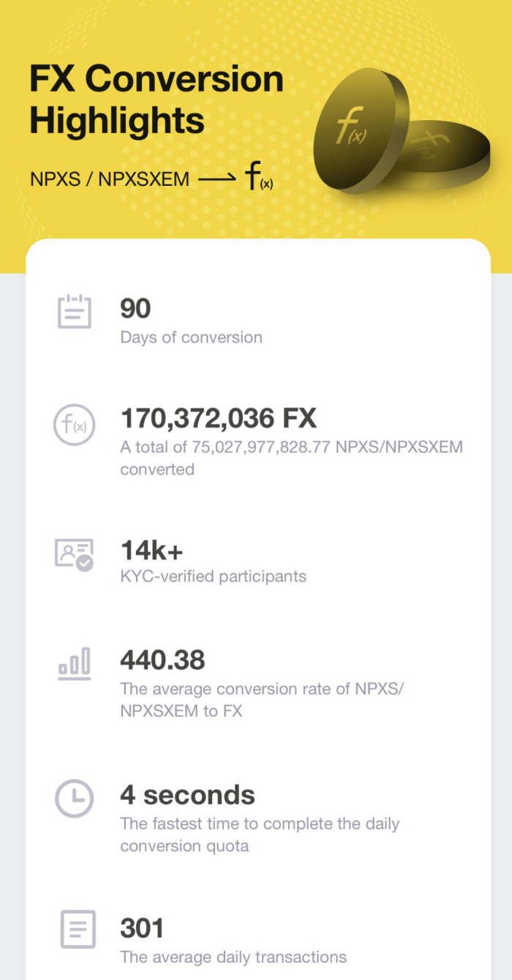
Task: Click The average daily transactions caption
Action: point(233,957)
